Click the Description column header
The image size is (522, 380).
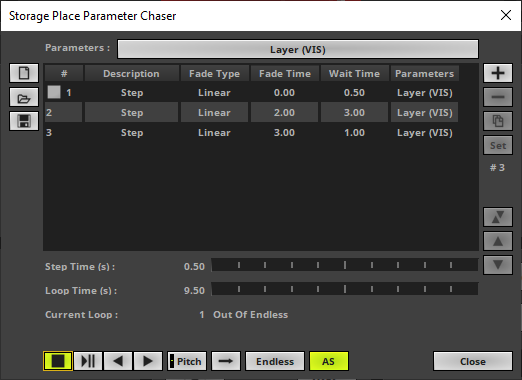(x=131, y=74)
